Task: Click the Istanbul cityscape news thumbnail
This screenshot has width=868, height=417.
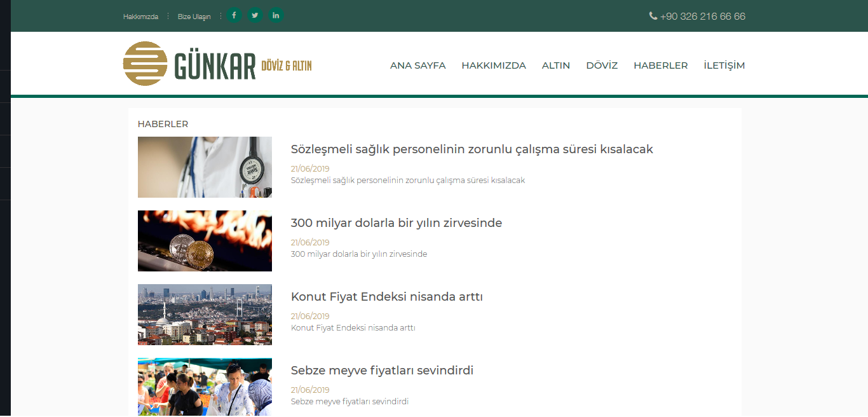Action: 205,315
